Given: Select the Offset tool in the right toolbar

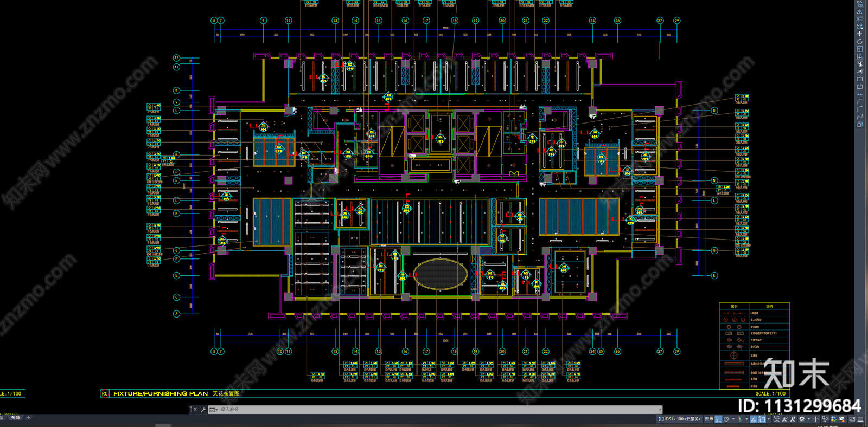Looking at the screenshot, I should [859, 19].
